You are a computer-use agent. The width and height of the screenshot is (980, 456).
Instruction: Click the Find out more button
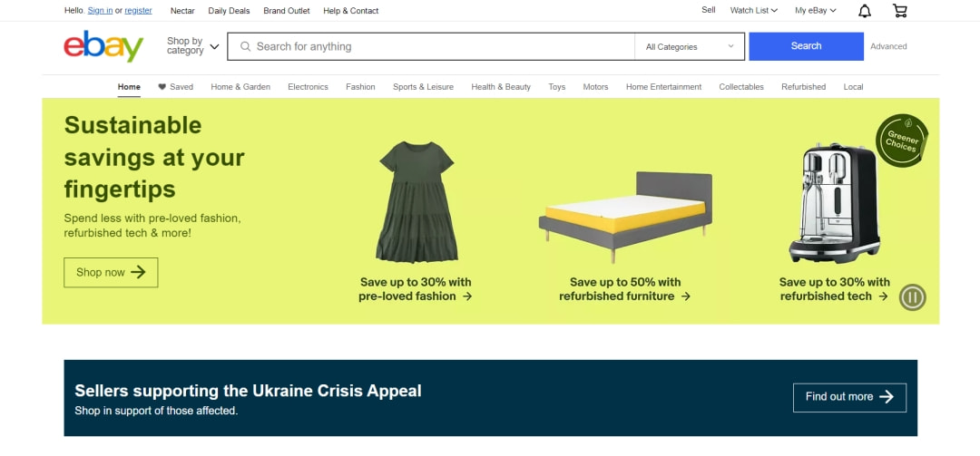(849, 397)
